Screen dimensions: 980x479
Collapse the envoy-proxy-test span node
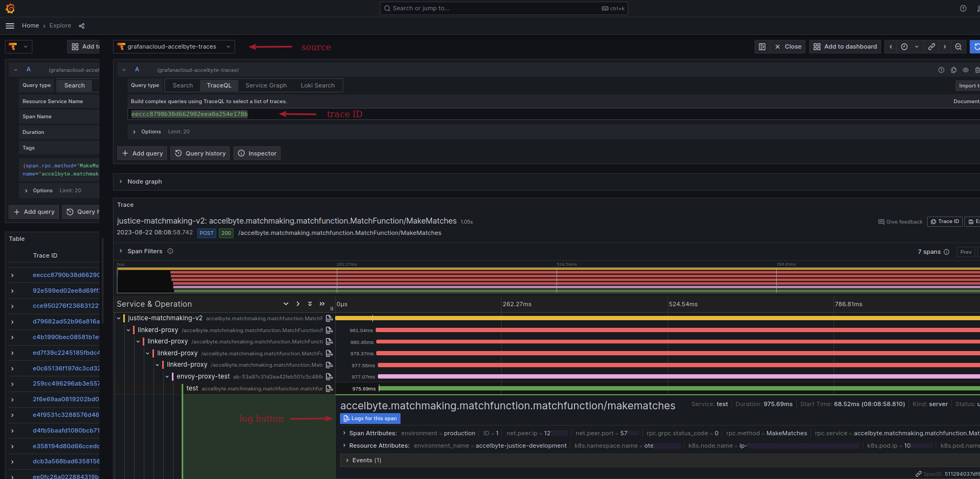[168, 377]
